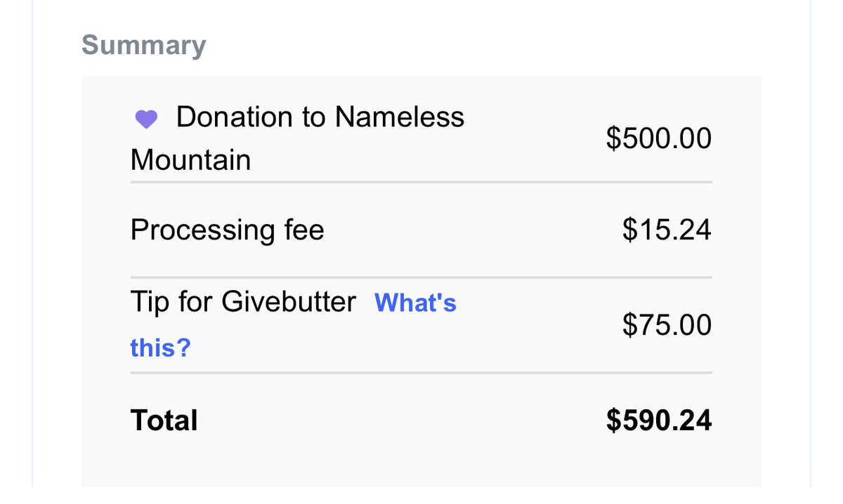Image resolution: width=843 pixels, height=504 pixels.
Task: Select the word "Nameless" in donation label
Action: tap(399, 117)
